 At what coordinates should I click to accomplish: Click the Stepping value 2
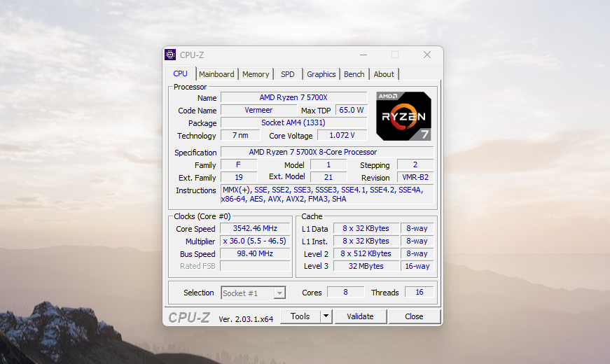415,164
